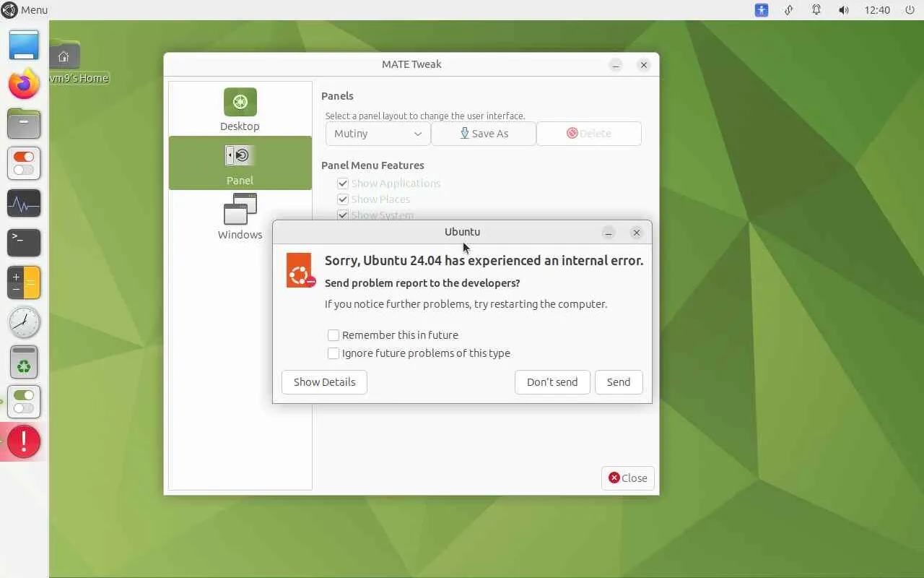Close MATE Tweak with the Close button
Screen dimensions: 924x578
627,478
